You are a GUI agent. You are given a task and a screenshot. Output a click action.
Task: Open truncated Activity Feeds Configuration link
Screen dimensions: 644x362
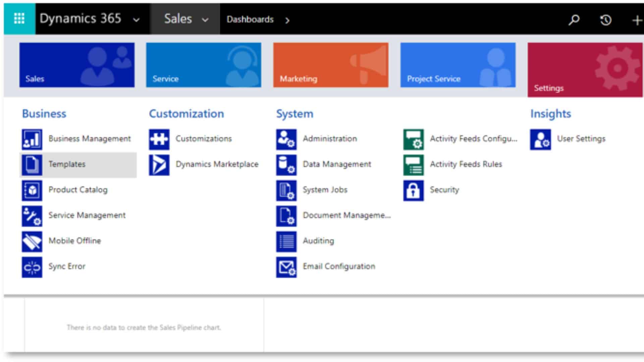(474, 139)
